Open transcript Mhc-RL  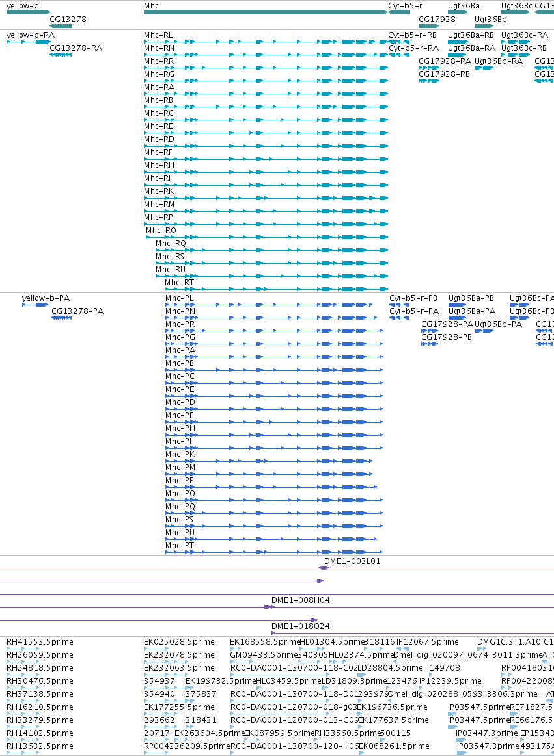pyautogui.click(x=158, y=35)
